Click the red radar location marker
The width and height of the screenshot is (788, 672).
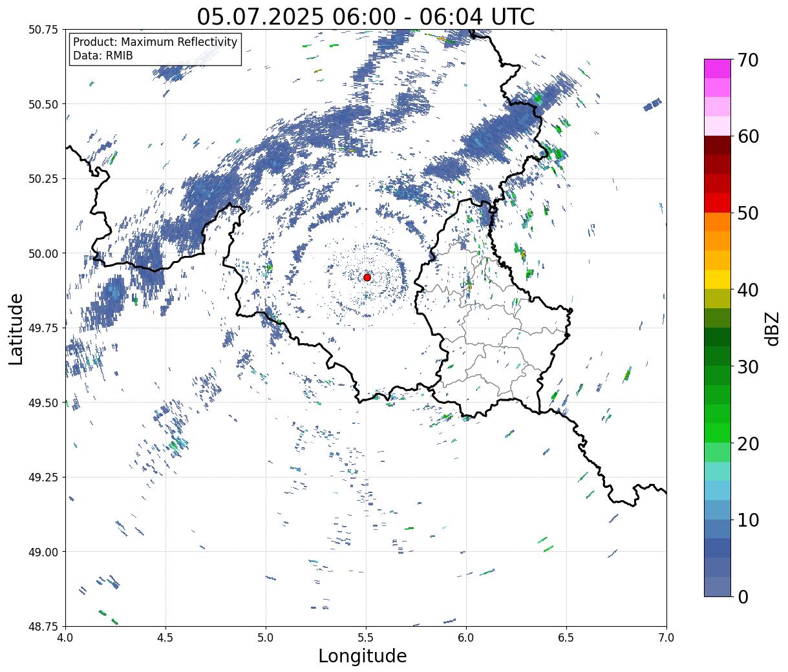coord(367,277)
